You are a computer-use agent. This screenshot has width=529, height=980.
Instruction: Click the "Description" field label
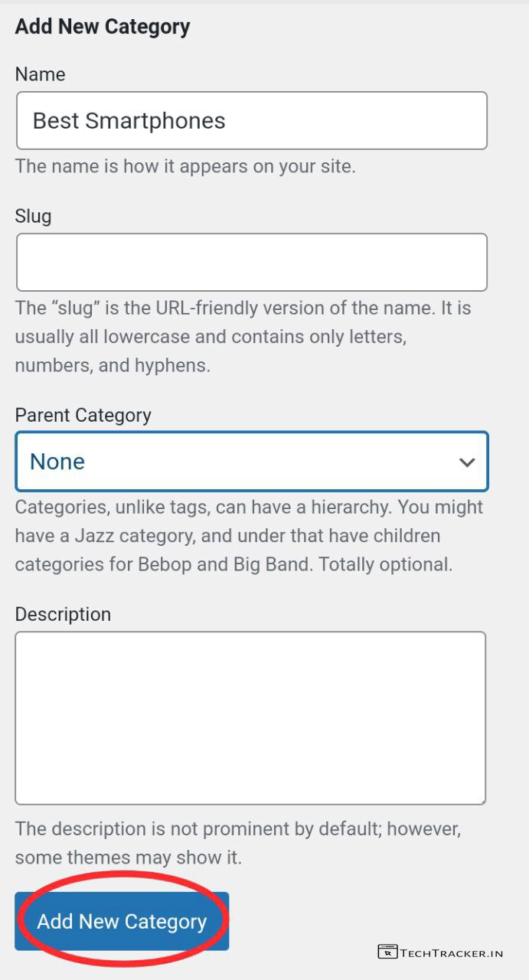pos(63,614)
